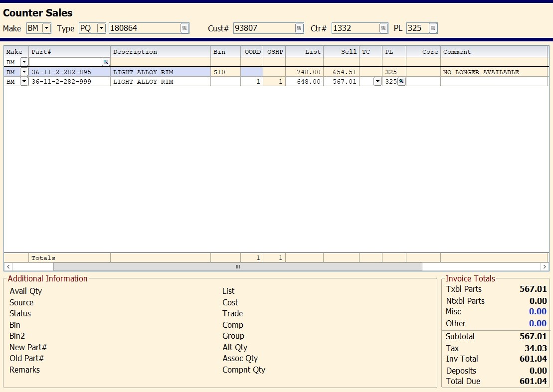
Task: Open PL lookup icon in row 36-11-2-282-999
Action: click(401, 81)
